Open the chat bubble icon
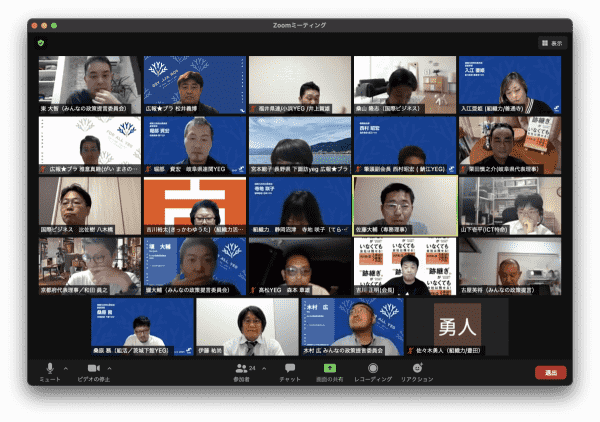The width and height of the screenshot is (600, 422). tap(290, 368)
